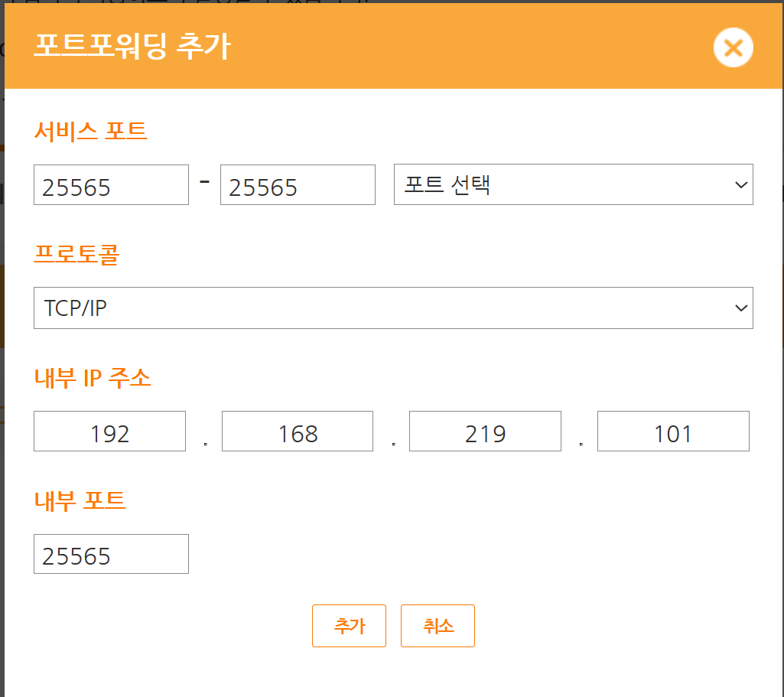Click the 내부 포트 section label
Image resolution: width=784 pixels, height=697 pixels.
80,500
